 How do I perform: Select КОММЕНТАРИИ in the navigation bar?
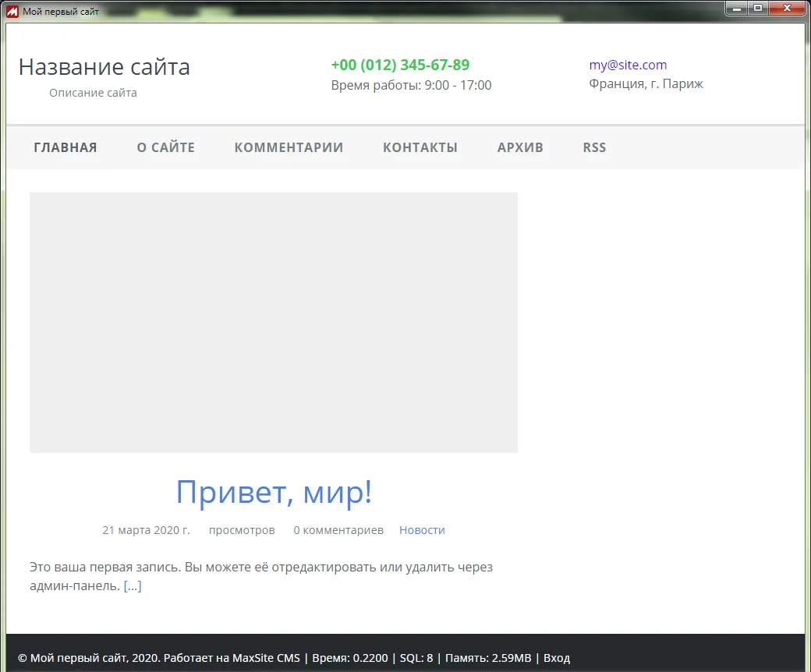(289, 147)
